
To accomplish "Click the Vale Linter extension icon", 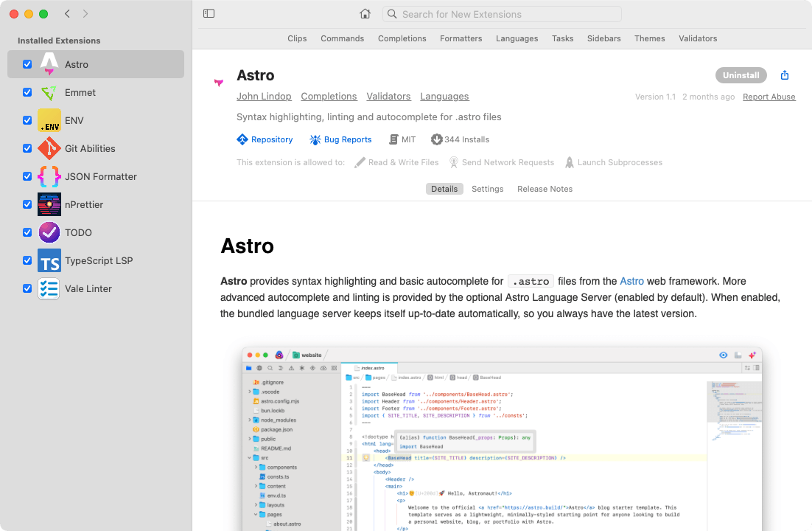I will click(49, 288).
